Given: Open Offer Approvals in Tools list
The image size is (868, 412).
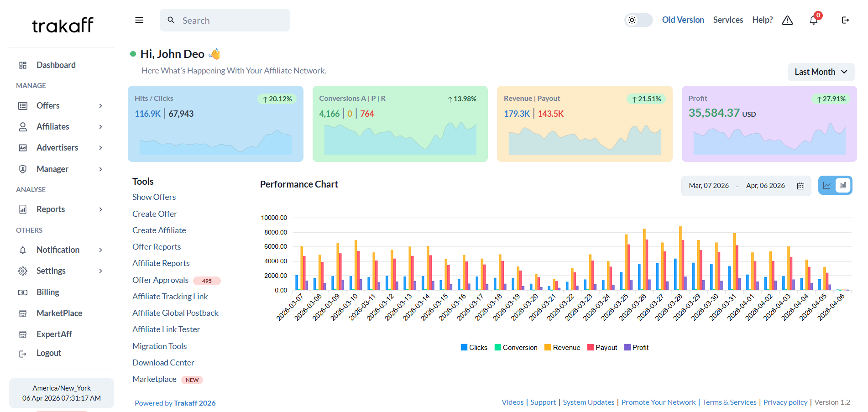Looking at the screenshot, I should (160, 280).
